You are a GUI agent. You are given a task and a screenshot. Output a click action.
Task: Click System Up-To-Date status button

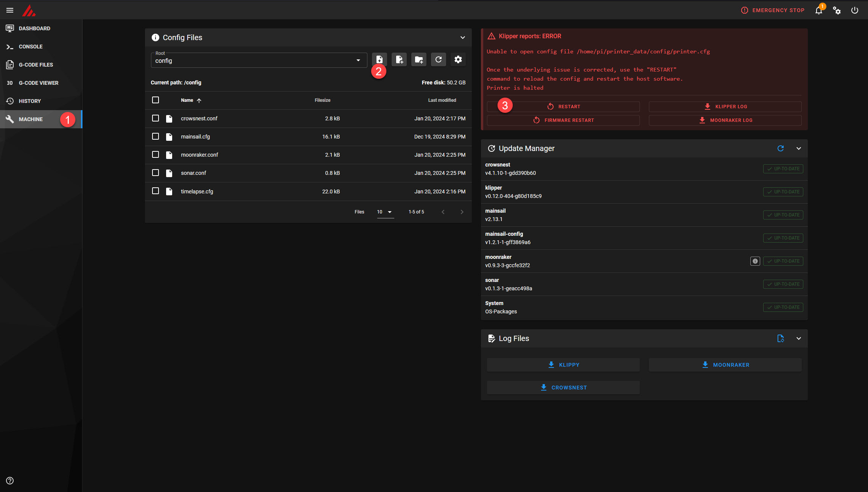[x=783, y=307]
